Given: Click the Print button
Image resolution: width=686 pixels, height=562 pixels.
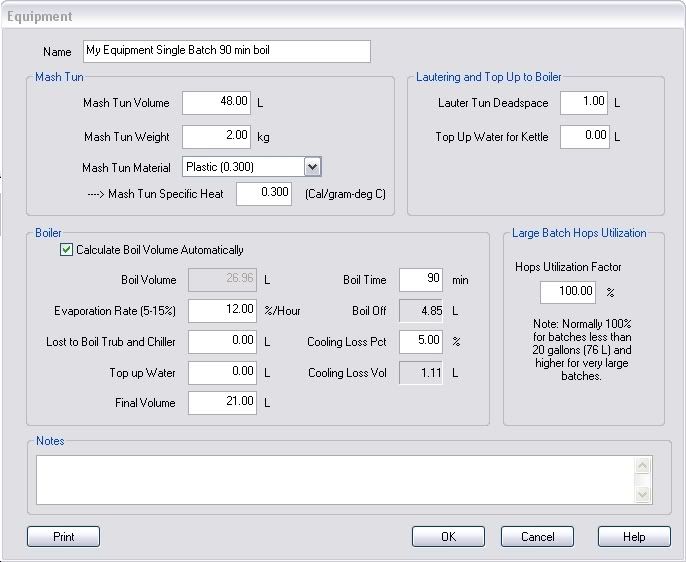Looking at the screenshot, I should coord(63,537).
